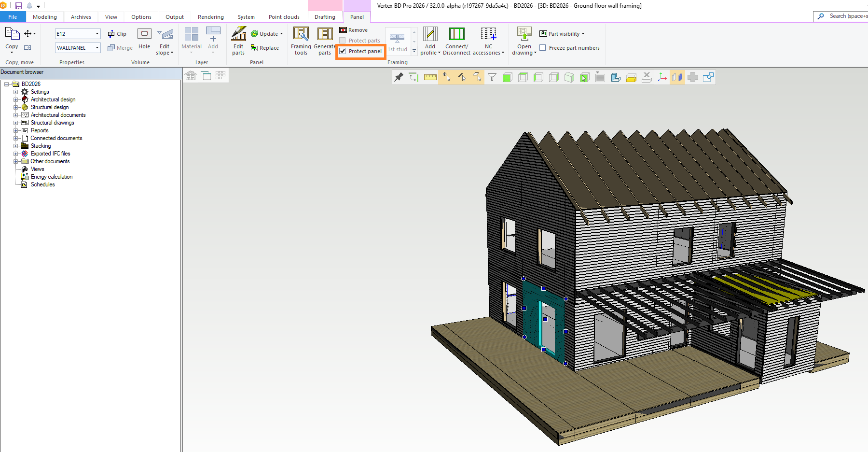Click the Remove button
868x452 pixels.
354,30
